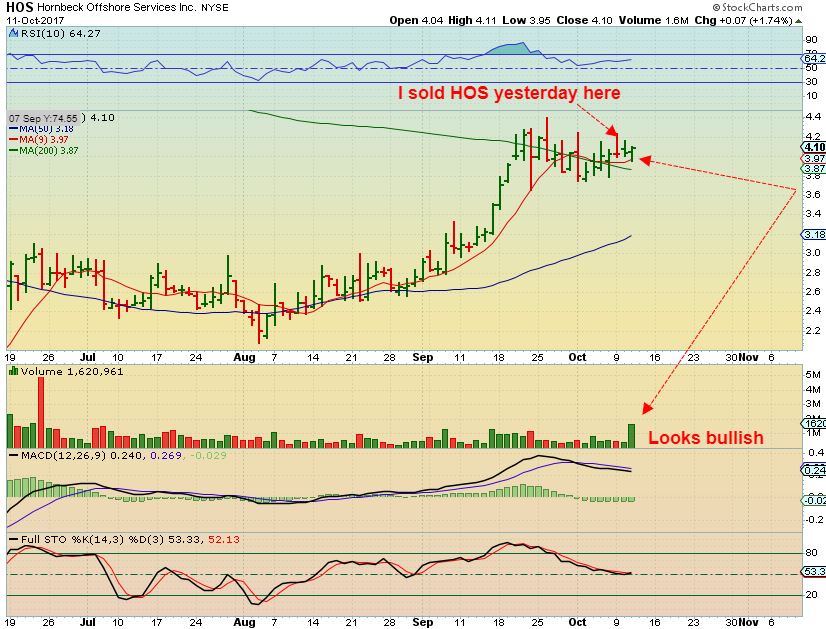Click the Chg +0.07 (+1.74%) value
Viewport: 826px width, 629px height.
[x=743, y=21]
